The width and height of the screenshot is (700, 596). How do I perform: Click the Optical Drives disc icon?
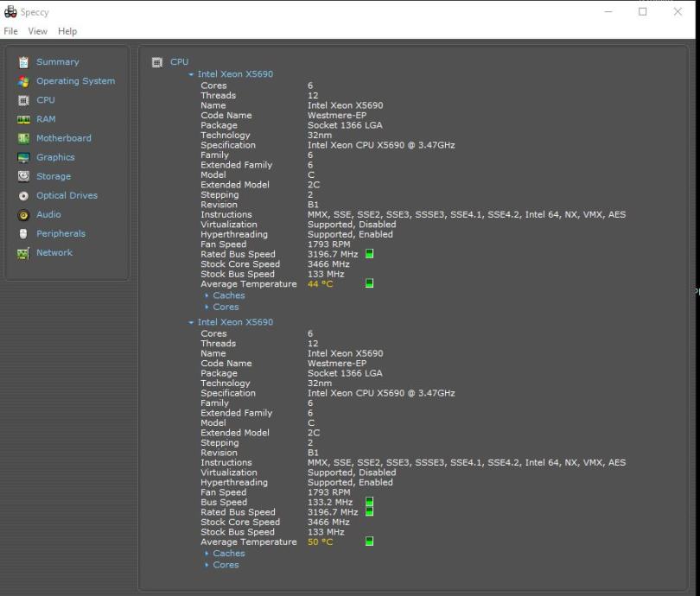[23, 196]
